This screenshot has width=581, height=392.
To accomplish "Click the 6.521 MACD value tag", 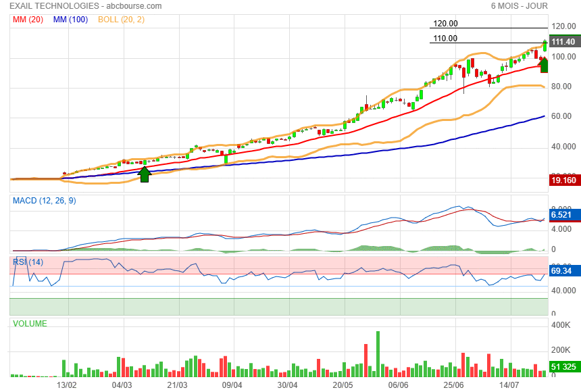I will click(x=564, y=215).
